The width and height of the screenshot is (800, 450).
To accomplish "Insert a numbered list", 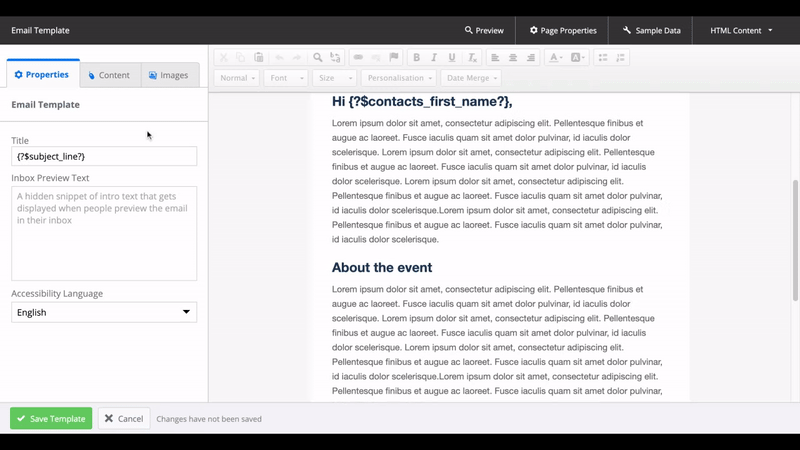I will pyautogui.click(x=620, y=57).
